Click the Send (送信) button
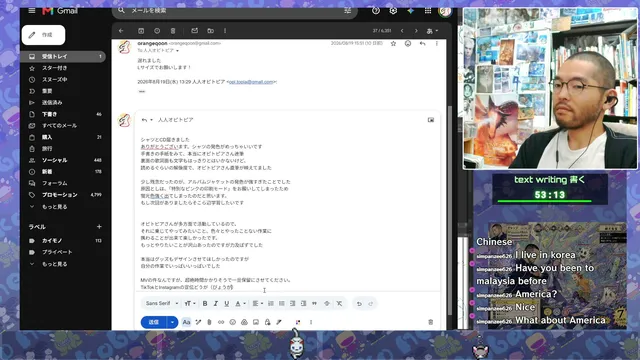 153,322
